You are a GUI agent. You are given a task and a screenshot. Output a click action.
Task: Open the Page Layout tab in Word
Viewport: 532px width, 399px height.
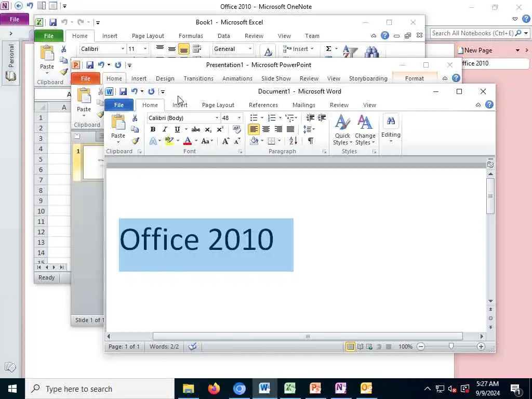pyautogui.click(x=218, y=105)
